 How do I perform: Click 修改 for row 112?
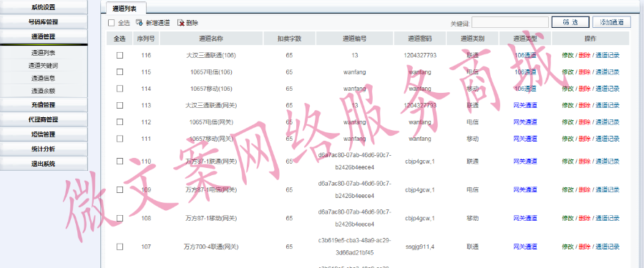click(x=567, y=122)
